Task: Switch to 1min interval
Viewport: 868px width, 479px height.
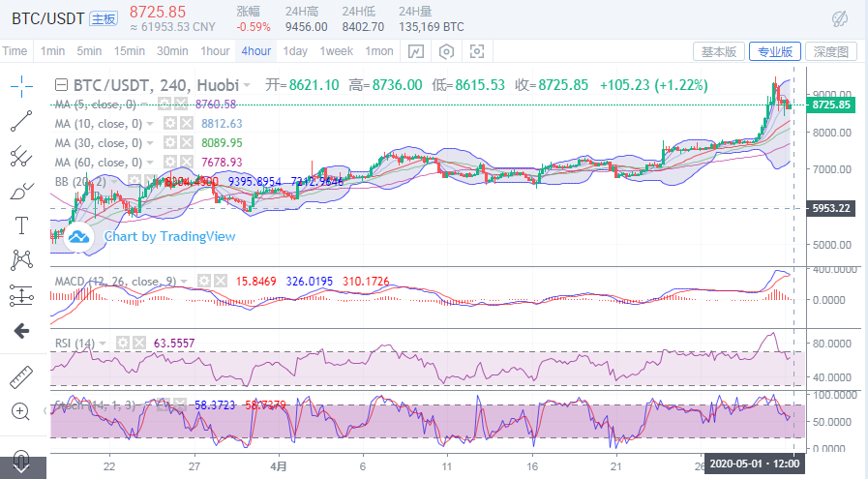Action: 52,51
